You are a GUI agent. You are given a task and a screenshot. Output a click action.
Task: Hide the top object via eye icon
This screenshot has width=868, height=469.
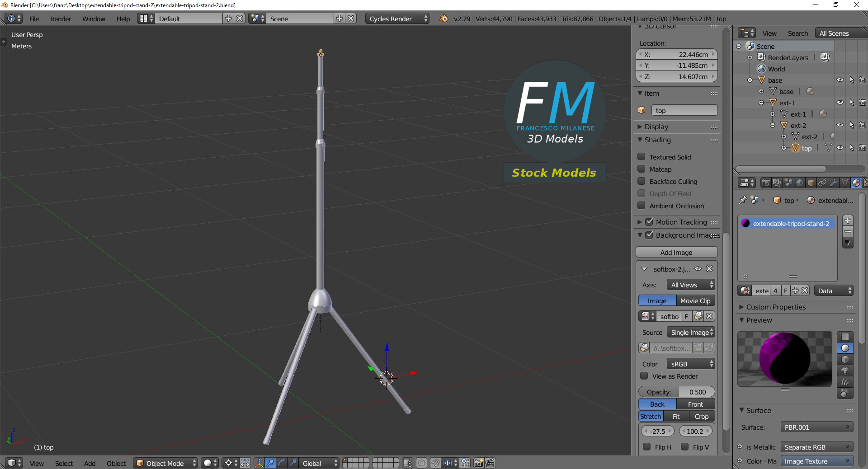point(840,148)
